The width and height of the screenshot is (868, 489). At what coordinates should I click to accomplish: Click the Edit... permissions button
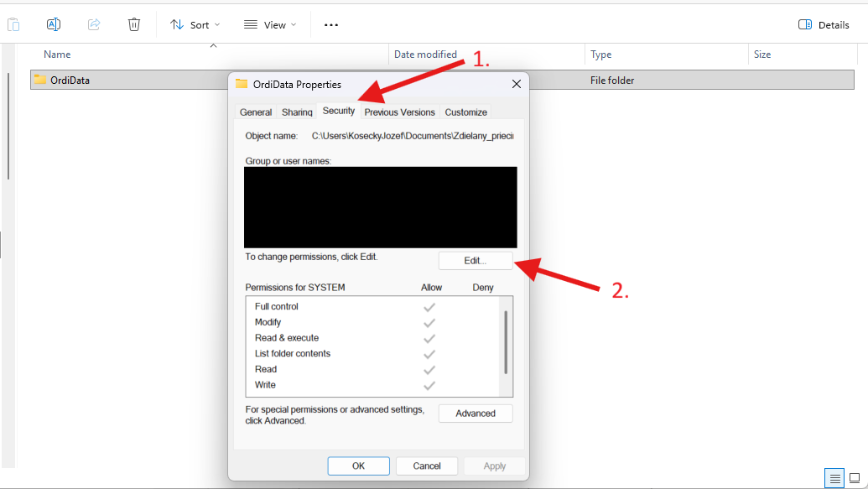475,261
